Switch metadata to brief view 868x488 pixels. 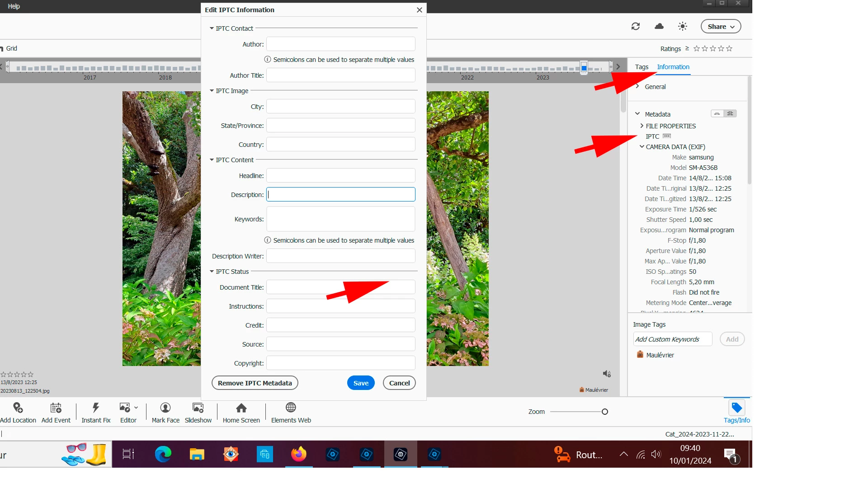coord(717,113)
